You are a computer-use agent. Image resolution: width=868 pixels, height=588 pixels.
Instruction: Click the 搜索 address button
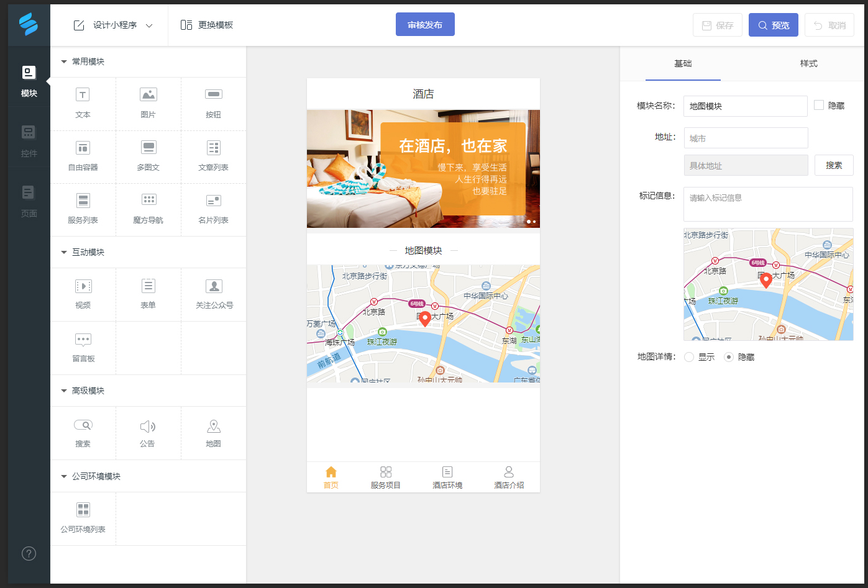[x=834, y=165]
